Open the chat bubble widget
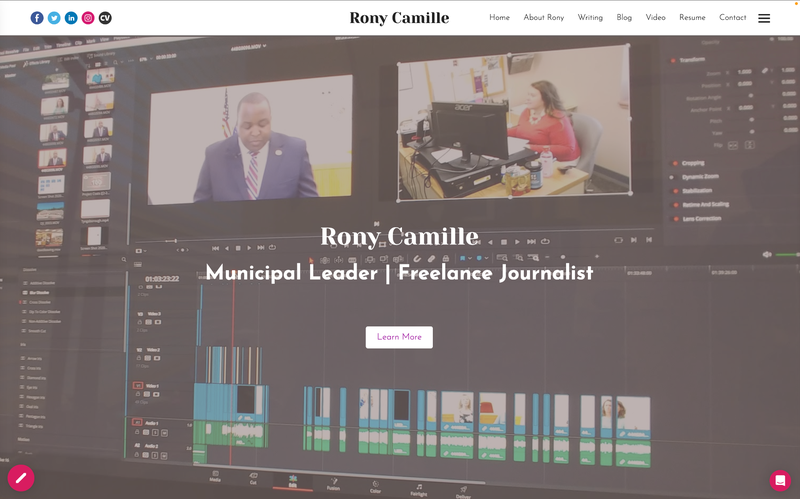Screen dimensions: 800x499 click(780, 480)
